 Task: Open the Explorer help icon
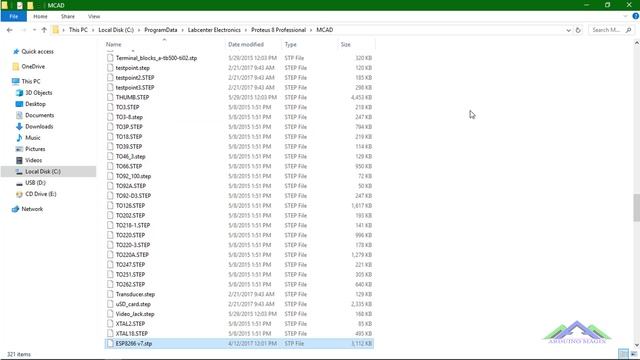coord(635,16)
